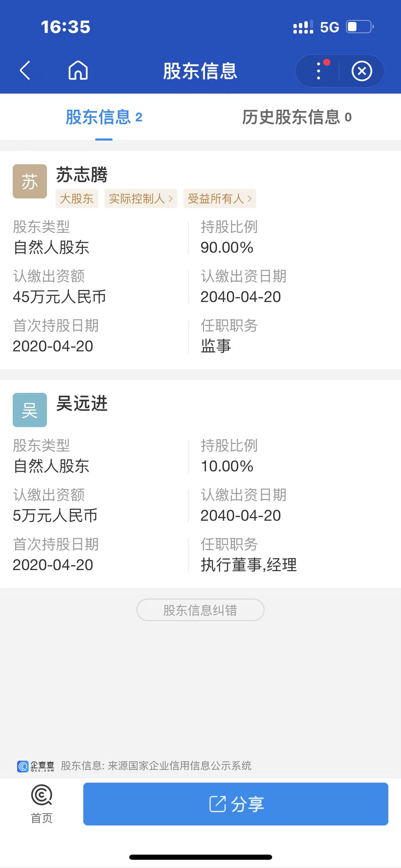Tap the 吴 avatar thumbnail
The width and height of the screenshot is (401, 868).
(30, 410)
